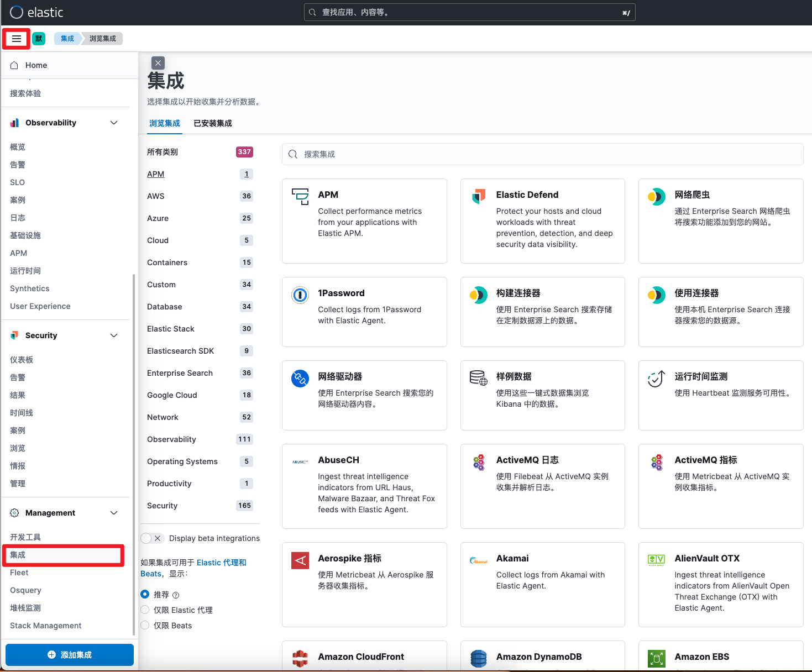Open Osquery in the Management menu
The width and height of the screenshot is (812, 672).
point(25,590)
